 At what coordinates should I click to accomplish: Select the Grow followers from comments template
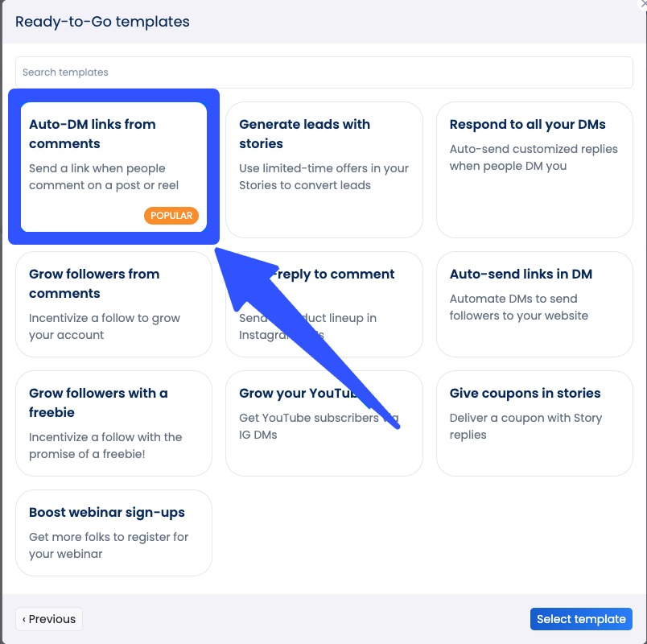(113, 304)
